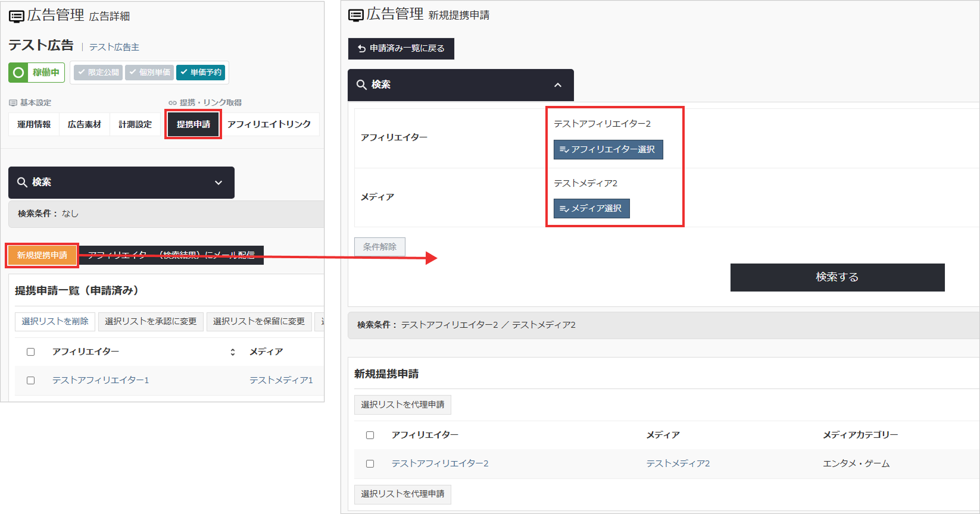This screenshot has height=514, width=980.
Task: Open the アフィリエイター選択 picker
Action: click(608, 149)
